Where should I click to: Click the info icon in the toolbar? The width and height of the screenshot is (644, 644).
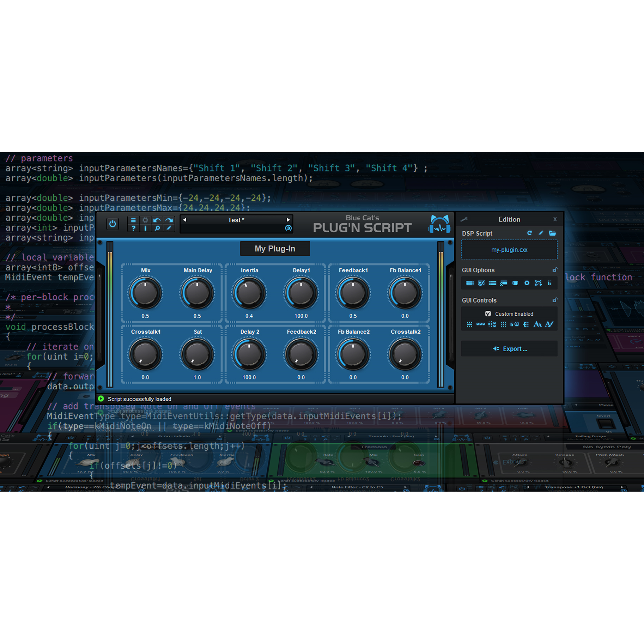point(145,229)
